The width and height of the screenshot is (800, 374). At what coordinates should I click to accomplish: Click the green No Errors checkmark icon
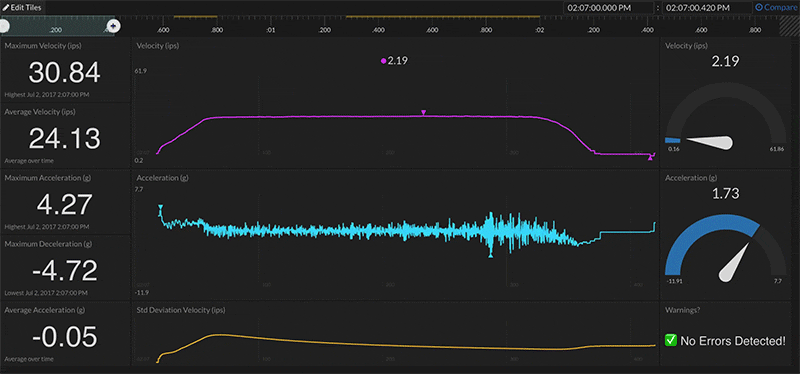tap(670, 340)
